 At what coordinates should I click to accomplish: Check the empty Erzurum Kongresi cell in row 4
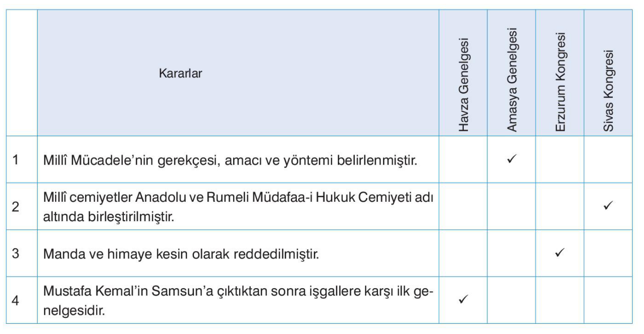[560, 300]
